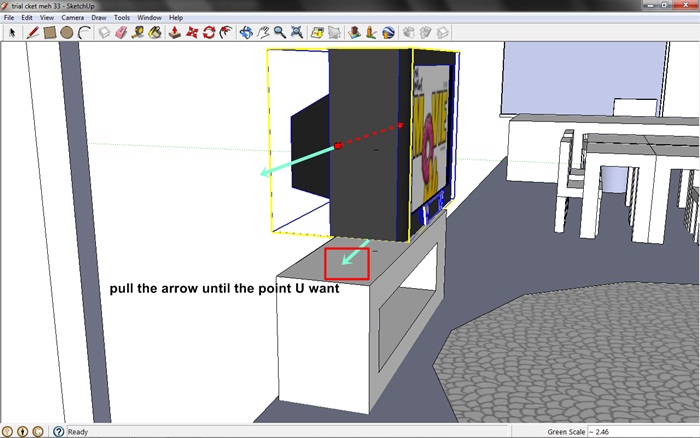This screenshot has height=438, width=700.
Task: Open the Edit menu
Action: (27, 18)
